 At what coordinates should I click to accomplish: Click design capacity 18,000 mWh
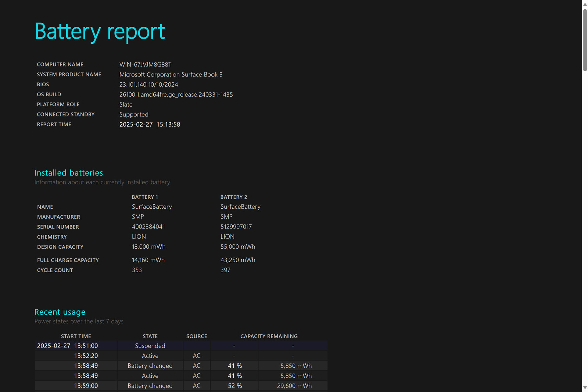[x=149, y=247]
